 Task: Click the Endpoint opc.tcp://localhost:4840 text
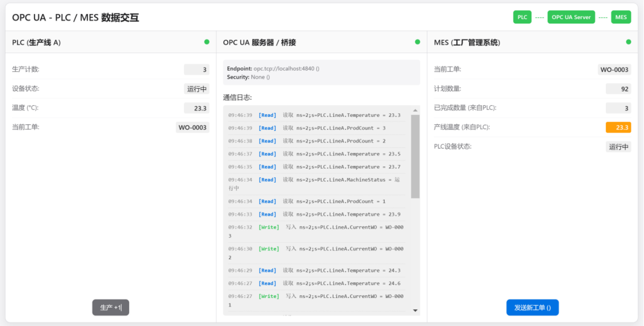point(273,68)
